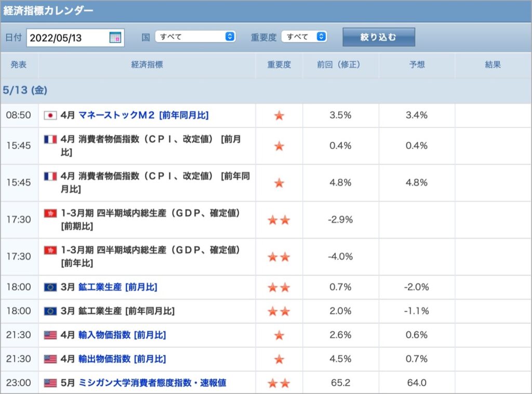Image resolution: width=532 pixels, height=394 pixels.
Task: Click the 重要度 column header
Action: (x=279, y=64)
